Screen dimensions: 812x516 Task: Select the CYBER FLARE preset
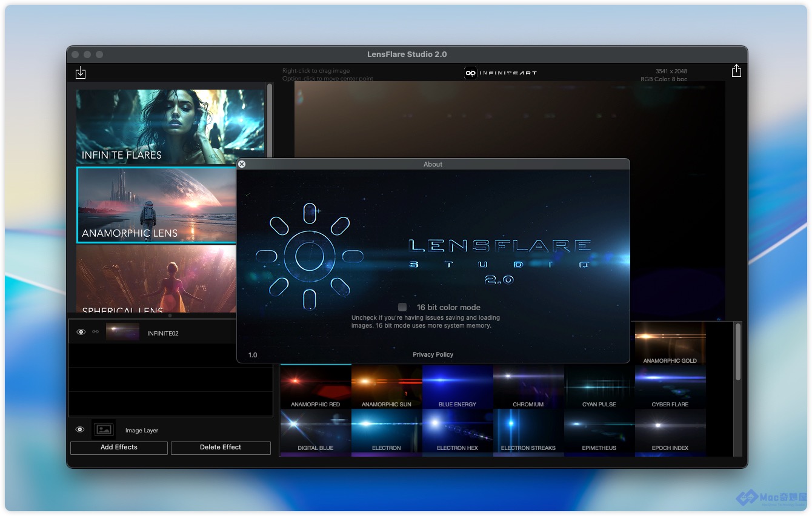point(670,386)
